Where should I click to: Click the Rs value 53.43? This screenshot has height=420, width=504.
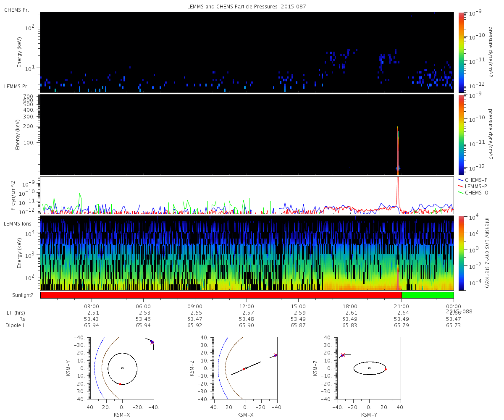point(92,319)
